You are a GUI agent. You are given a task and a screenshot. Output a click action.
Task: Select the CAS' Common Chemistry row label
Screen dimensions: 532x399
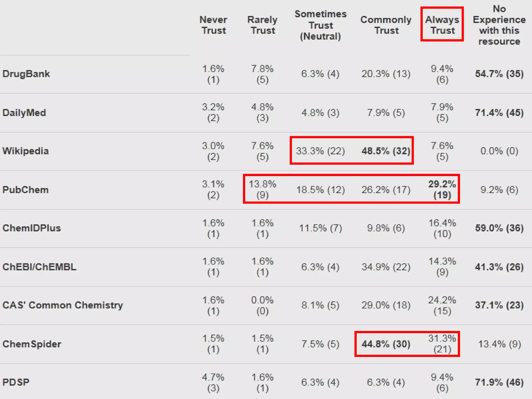coord(63,305)
